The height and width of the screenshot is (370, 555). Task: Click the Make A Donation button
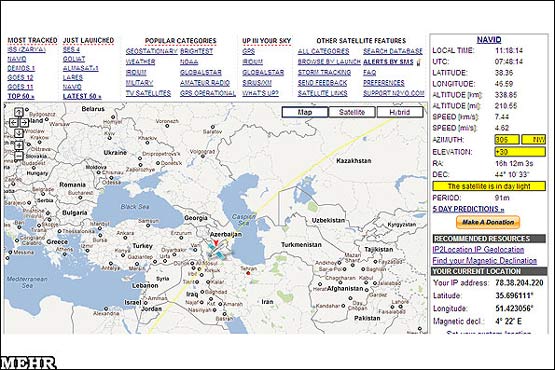click(x=488, y=222)
